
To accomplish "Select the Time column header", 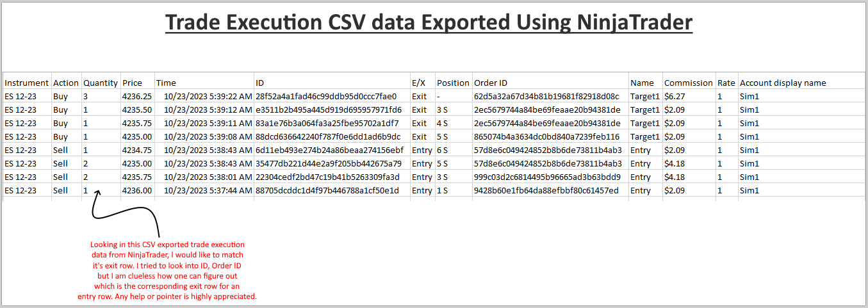I will click(x=166, y=83).
